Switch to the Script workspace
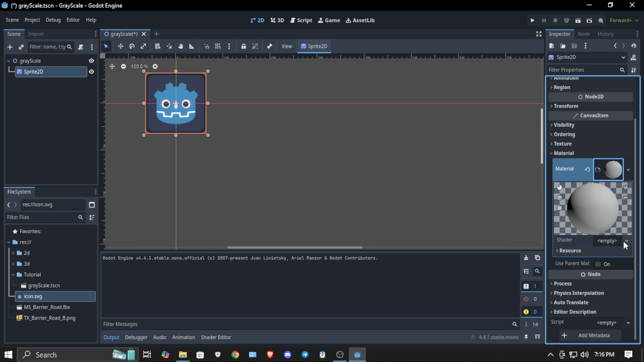This screenshot has width=644, height=362. point(301,20)
